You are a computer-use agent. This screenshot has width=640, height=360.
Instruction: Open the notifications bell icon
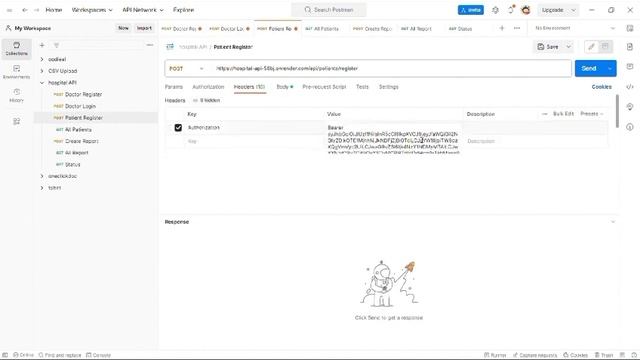pyautogui.click(x=511, y=10)
